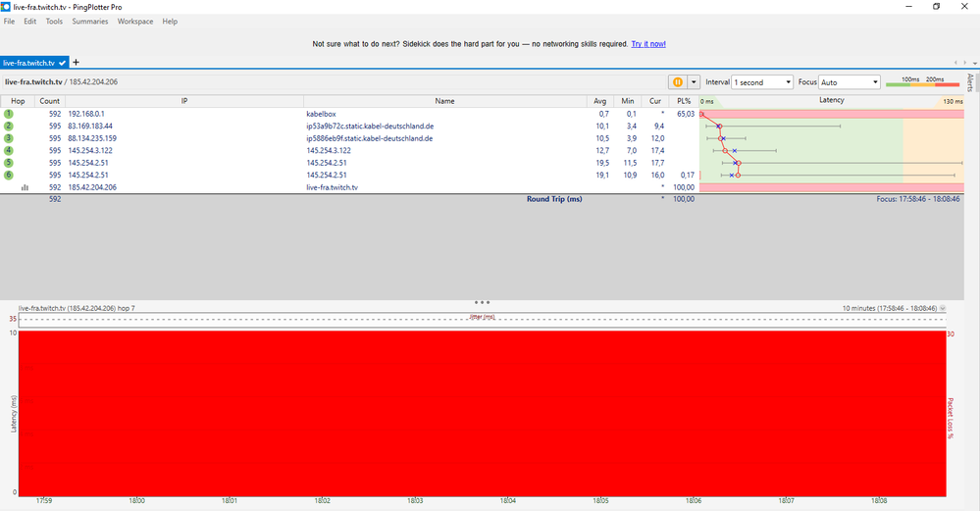Click the tab scroll left arrow
The image size is (980, 511).
[955, 63]
